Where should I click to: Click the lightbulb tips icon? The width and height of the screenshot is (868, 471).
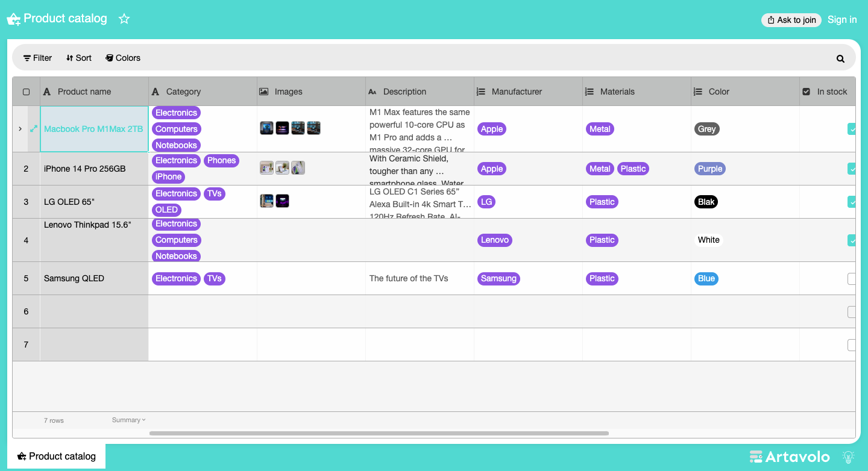point(848,457)
